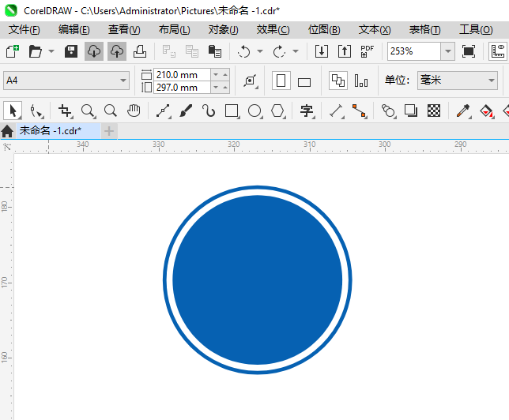The height and width of the screenshot is (420, 509).
Task: Pick the Eyedropper tool
Action: pos(463,111)
